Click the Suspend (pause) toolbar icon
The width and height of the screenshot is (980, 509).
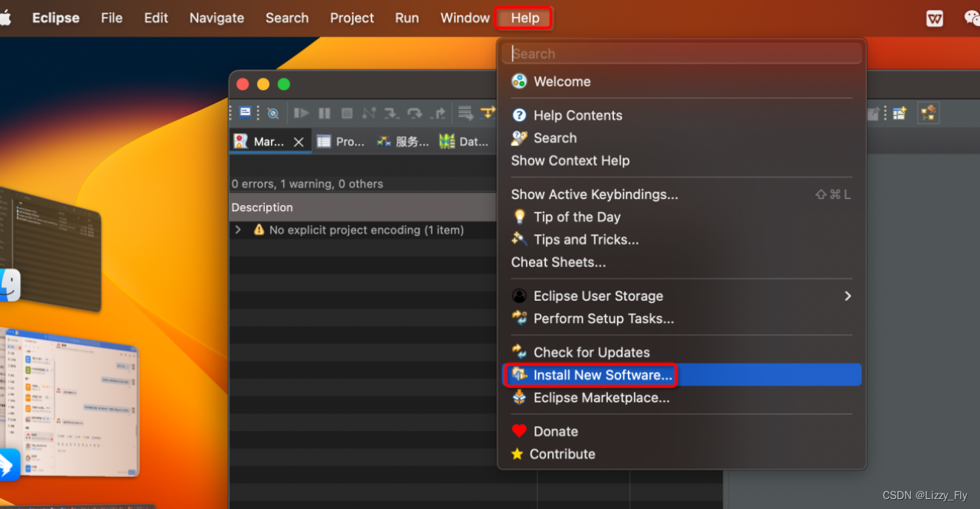(325, 113)
